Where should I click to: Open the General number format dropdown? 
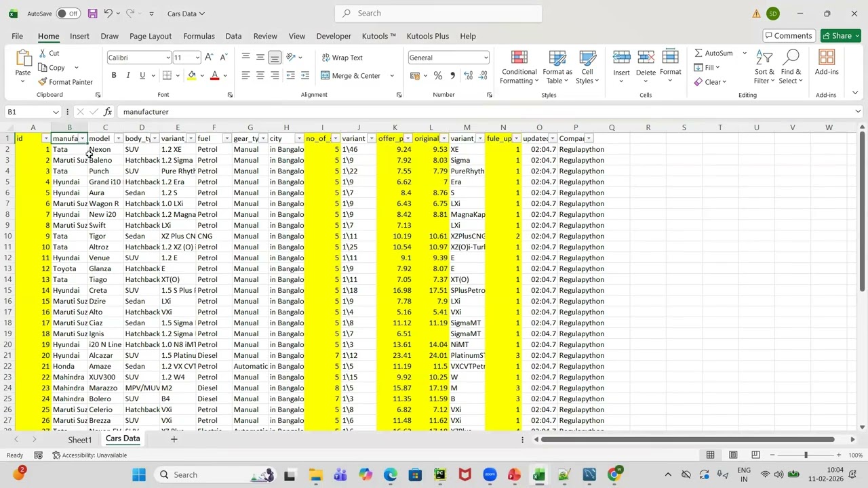486,58
